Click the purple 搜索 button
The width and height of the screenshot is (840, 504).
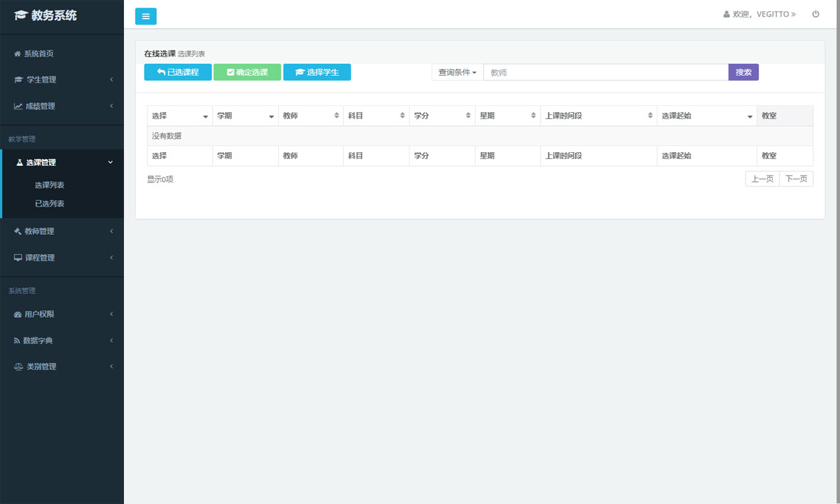[x=743, y=72]
